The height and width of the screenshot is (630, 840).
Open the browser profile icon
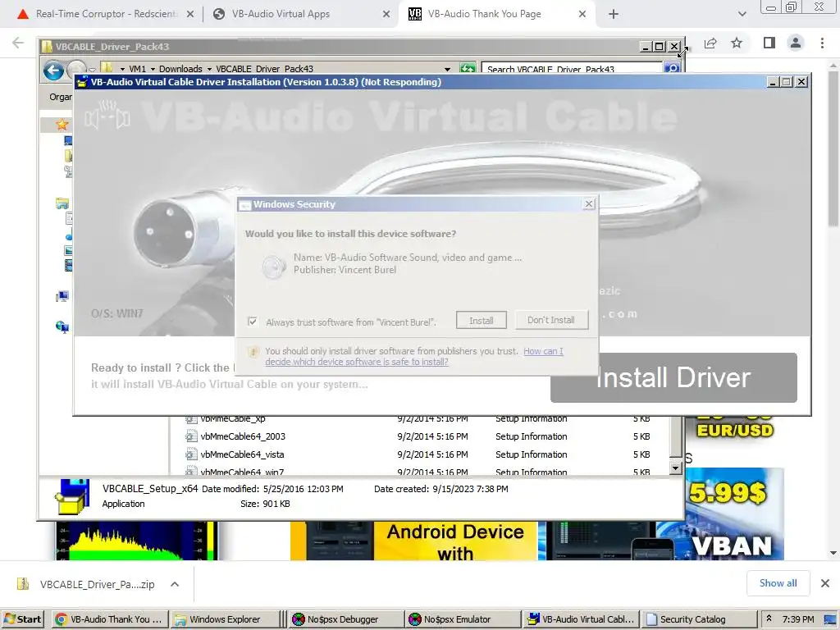(796, 43)
